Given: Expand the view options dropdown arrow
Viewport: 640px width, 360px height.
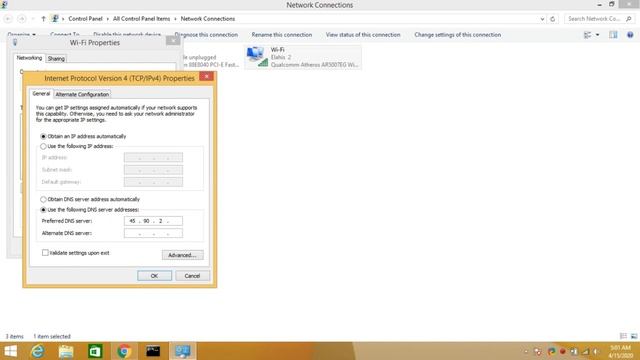Looking at the screenshot, I should click(x=598, y=35).
